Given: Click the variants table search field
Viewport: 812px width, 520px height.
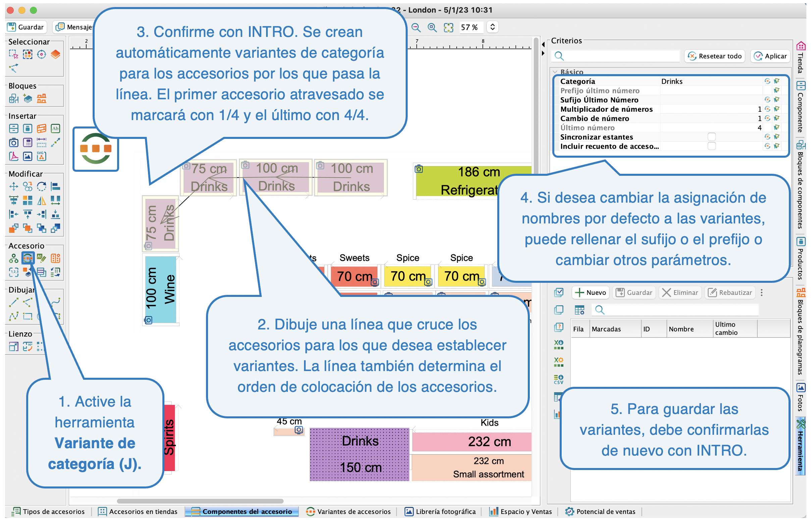Looking at the screenshot, I should (675, 310).
